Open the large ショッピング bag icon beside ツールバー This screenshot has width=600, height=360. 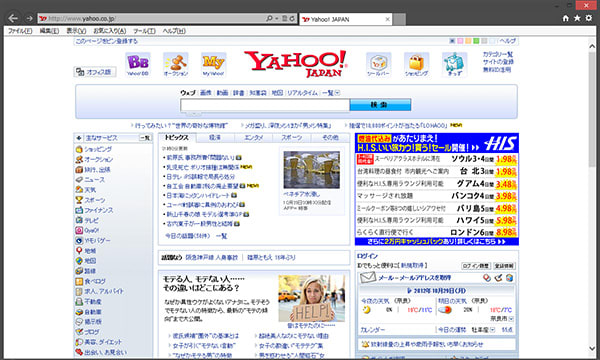coord(416,64)
